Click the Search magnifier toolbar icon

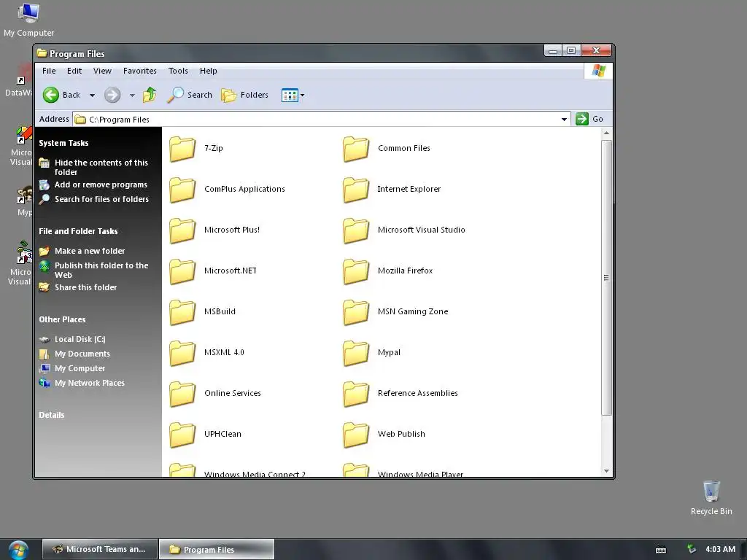pos(175,95)
